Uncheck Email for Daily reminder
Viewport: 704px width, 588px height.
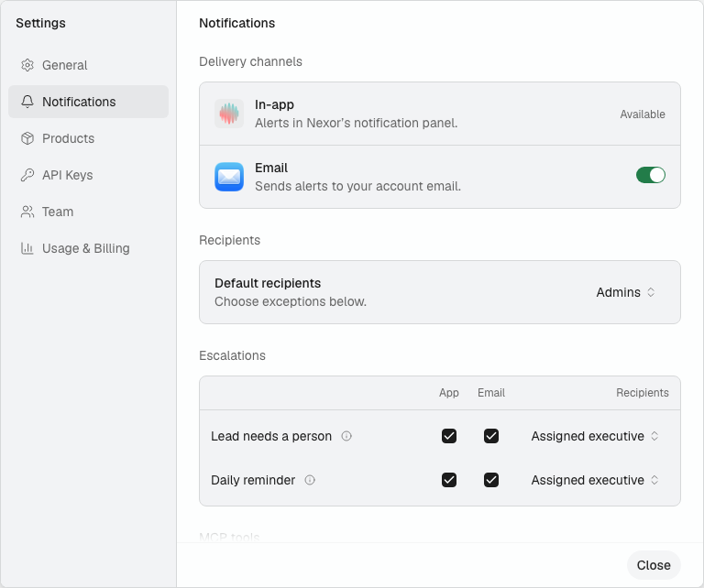click(491, 480)
